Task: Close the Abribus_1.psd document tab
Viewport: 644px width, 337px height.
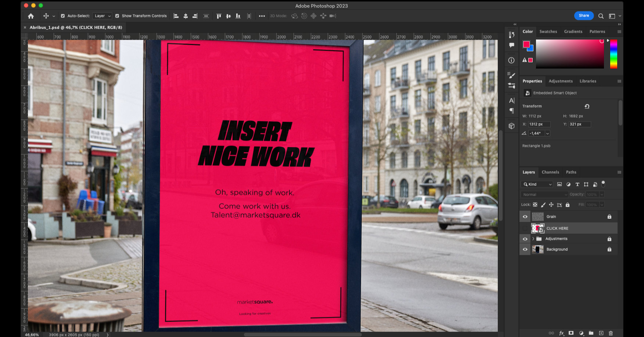Action: 25,28
